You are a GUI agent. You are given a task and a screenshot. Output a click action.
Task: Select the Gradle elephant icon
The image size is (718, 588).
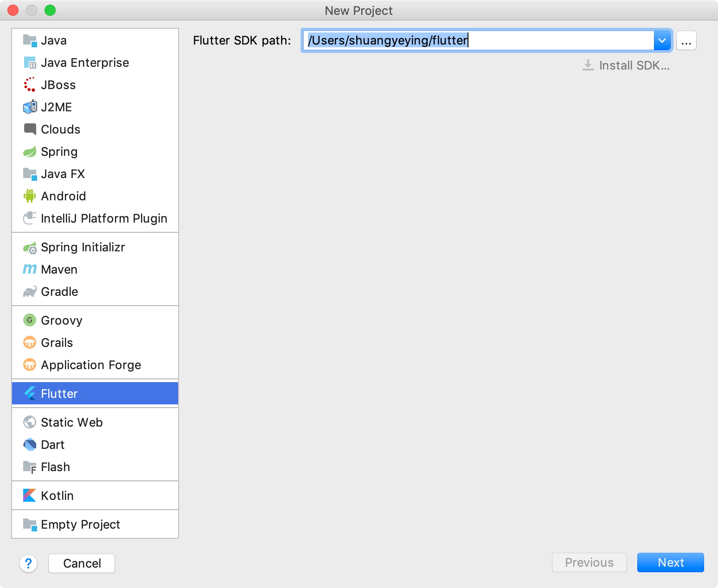[x=30, y=292]
